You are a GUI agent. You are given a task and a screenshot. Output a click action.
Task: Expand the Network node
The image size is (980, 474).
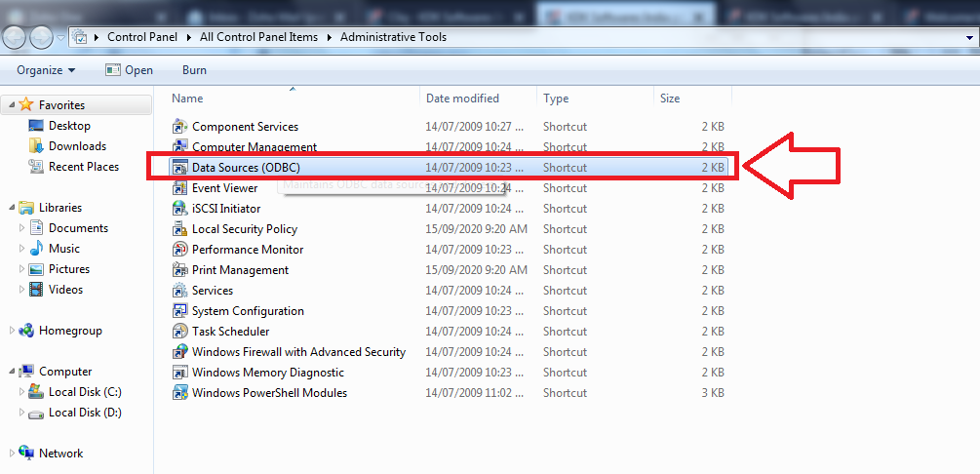pyautogui.click(x=12, y=454)
